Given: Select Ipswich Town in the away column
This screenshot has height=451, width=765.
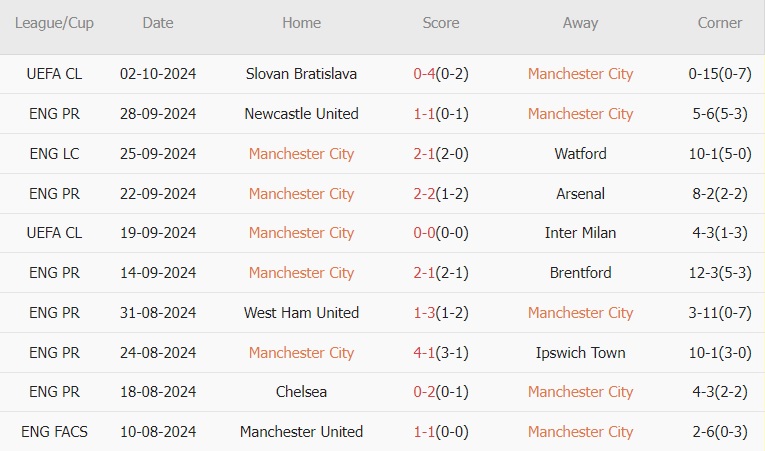Looking at the screenshot, I should [580, 353].
